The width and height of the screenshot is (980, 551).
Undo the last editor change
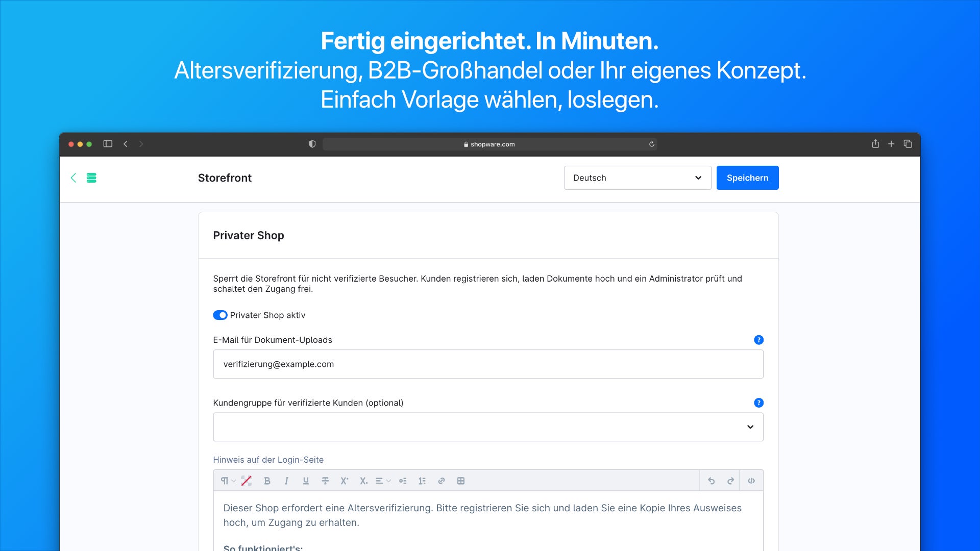(710, 480)
